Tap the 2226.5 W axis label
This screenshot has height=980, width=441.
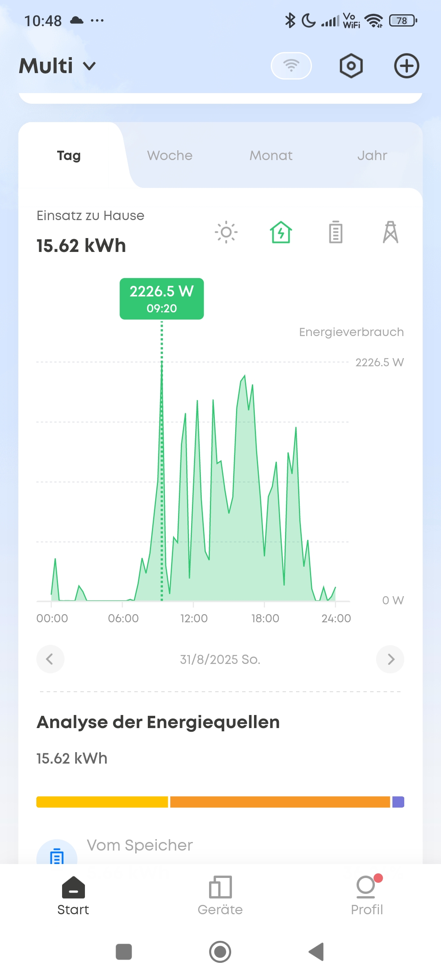(x=380, y=362)
